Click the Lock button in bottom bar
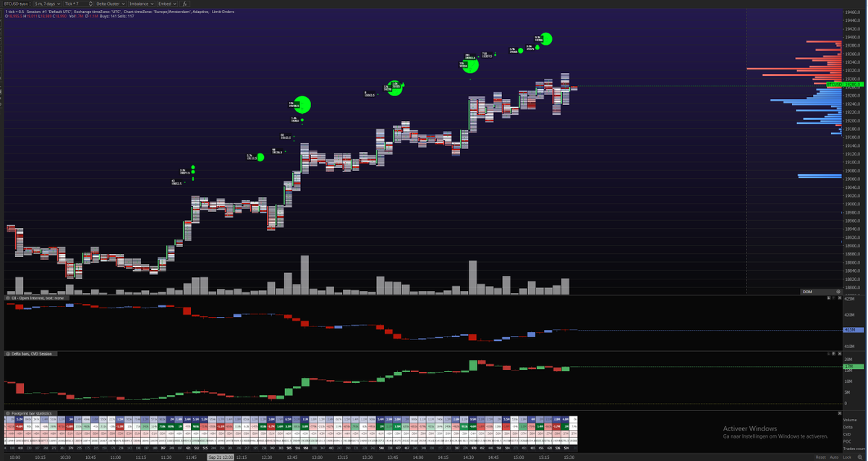This screenshot has width=868, height=461. (847, 457)
